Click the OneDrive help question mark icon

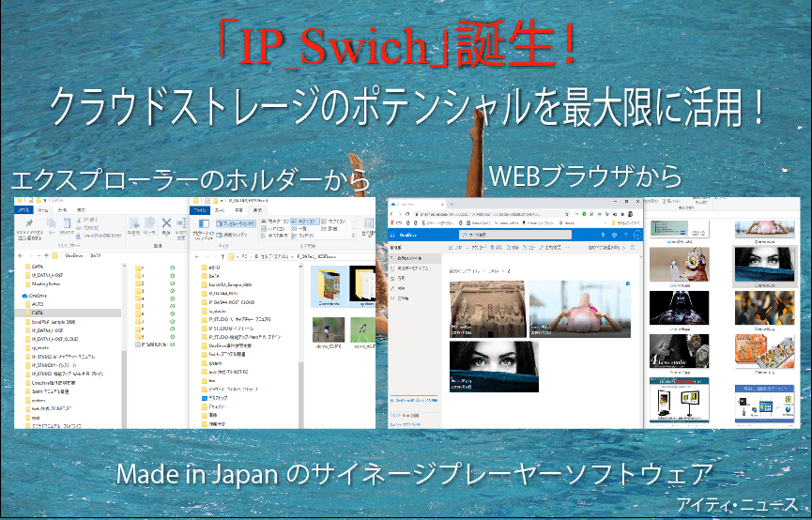pos(625,235)
